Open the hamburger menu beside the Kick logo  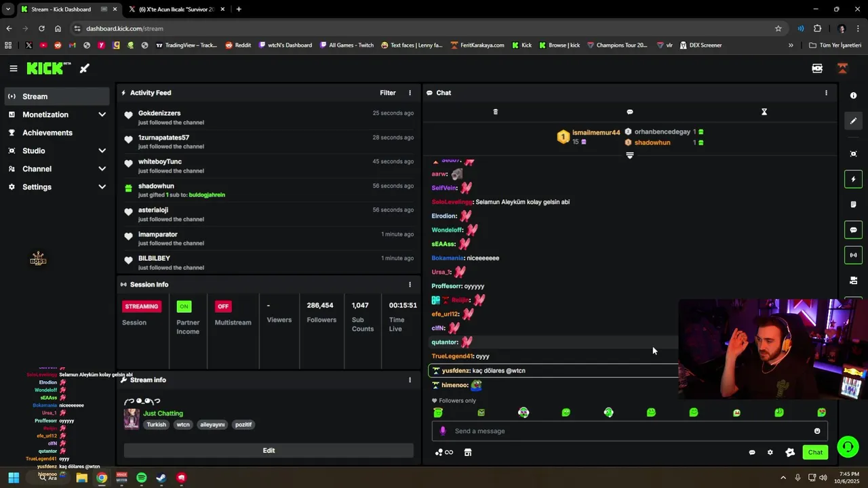click(14, 68)
